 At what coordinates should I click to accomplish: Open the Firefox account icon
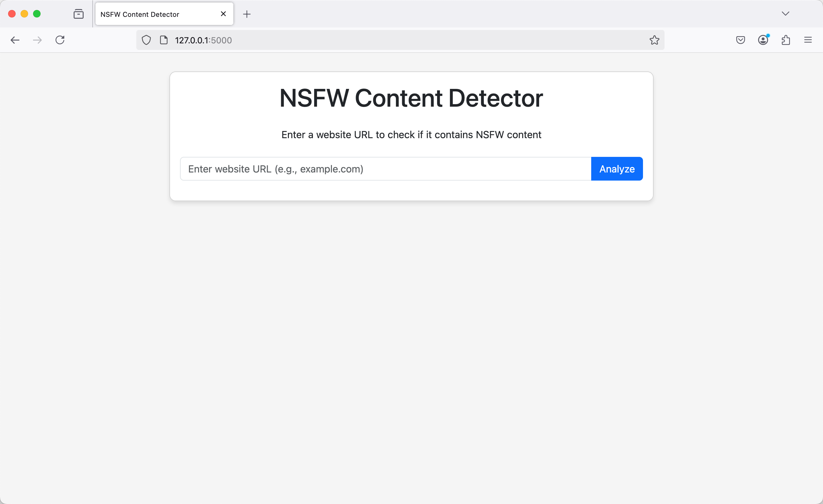tap(763, 40)
